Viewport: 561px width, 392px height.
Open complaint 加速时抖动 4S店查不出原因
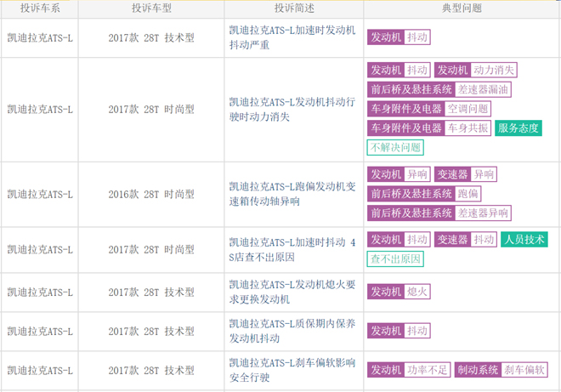click(x=292, y=249)
